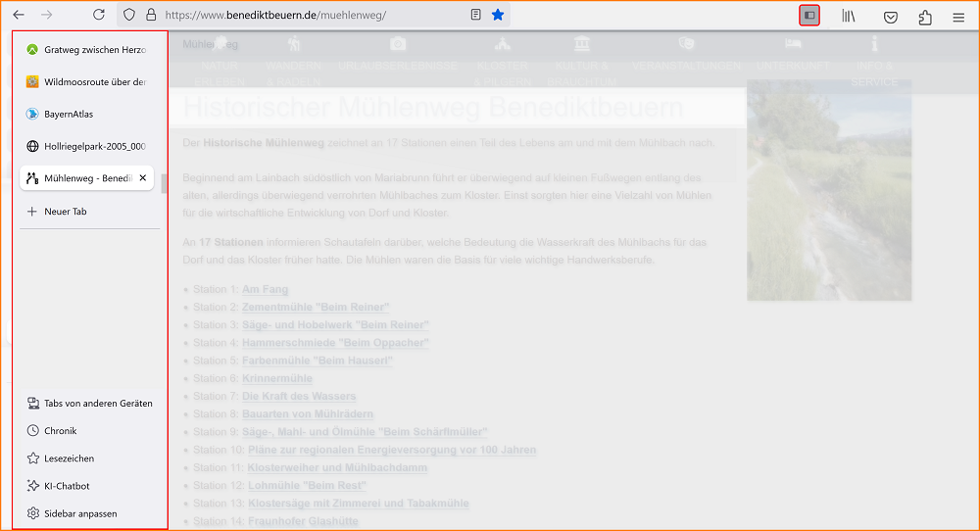The height and width of the screenshot is (531, 980).
Task: Close the Mühlenweg tab
Action: pyautogui.click(x=142, y=178)
